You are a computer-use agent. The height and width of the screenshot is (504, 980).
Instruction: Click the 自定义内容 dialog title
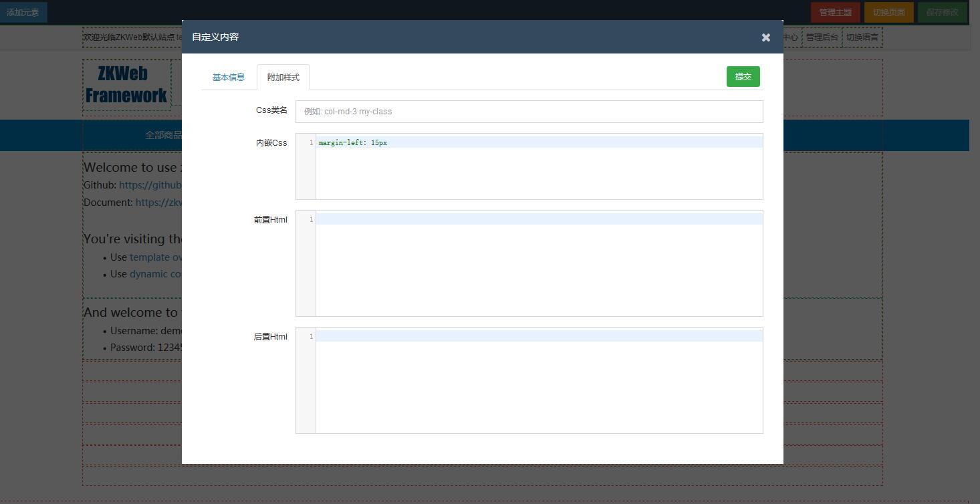[x=215, y=37]
